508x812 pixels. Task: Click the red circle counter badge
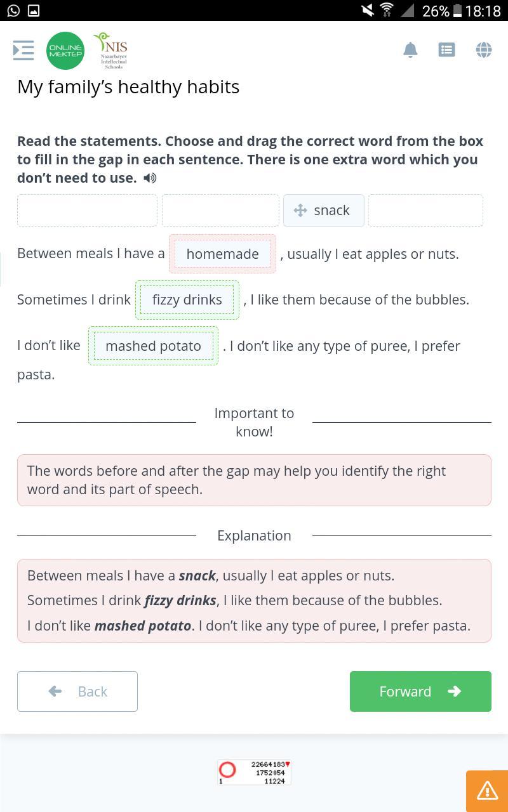tap(227, 769)
